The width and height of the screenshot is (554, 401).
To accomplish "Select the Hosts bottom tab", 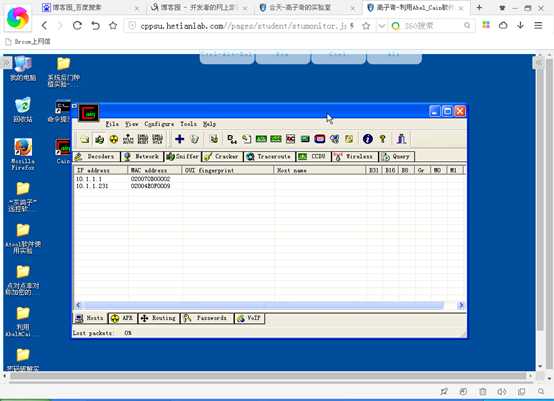I will pos(90,318).
